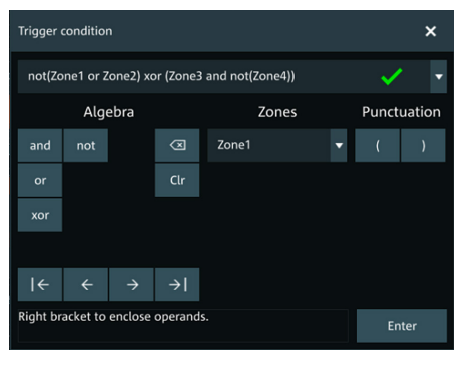Viewport: 468px width, 366px height.
Task: Insert the 'and' operator
Action: (40, 145)
